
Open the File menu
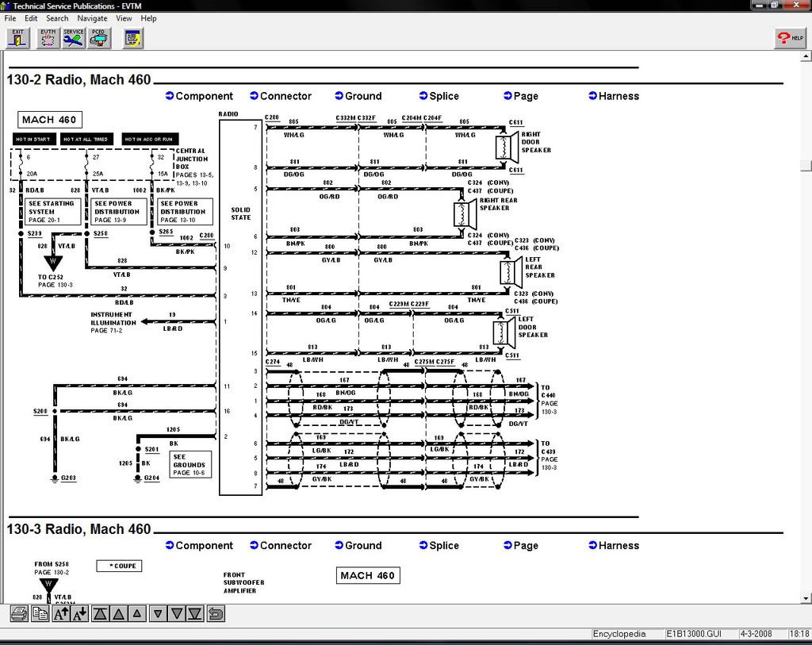[10, 18]
